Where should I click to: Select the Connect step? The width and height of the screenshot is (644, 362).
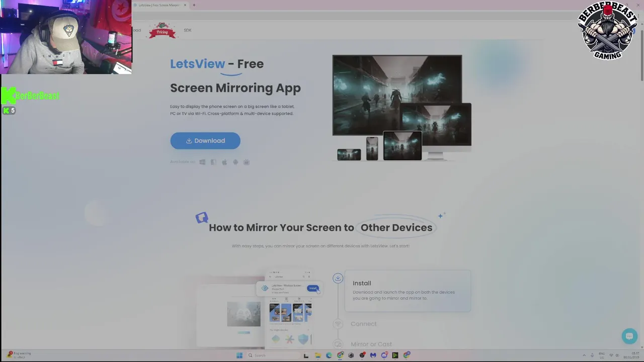coord(364,324)
